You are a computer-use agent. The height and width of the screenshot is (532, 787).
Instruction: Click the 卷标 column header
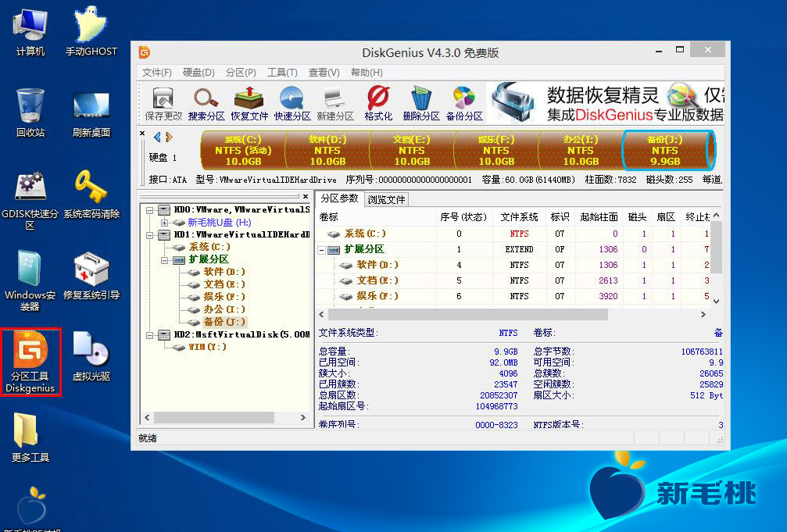376,217
